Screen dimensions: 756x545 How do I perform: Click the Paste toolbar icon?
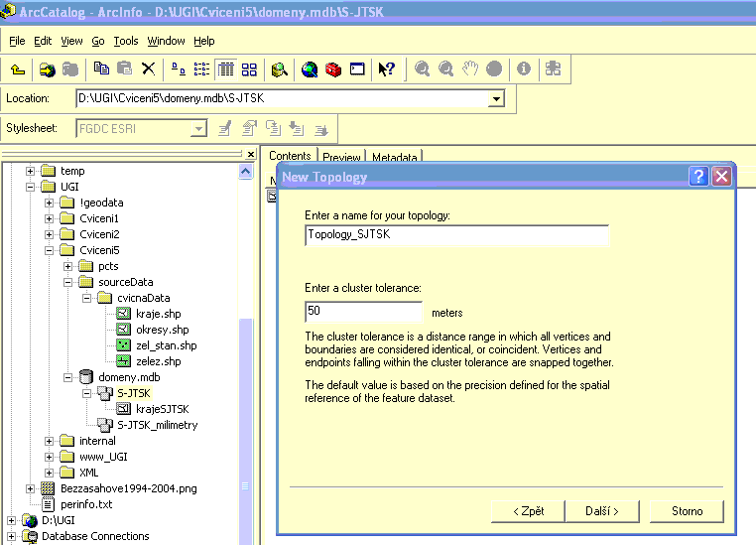pyautogui.click(x=124, y=68)
